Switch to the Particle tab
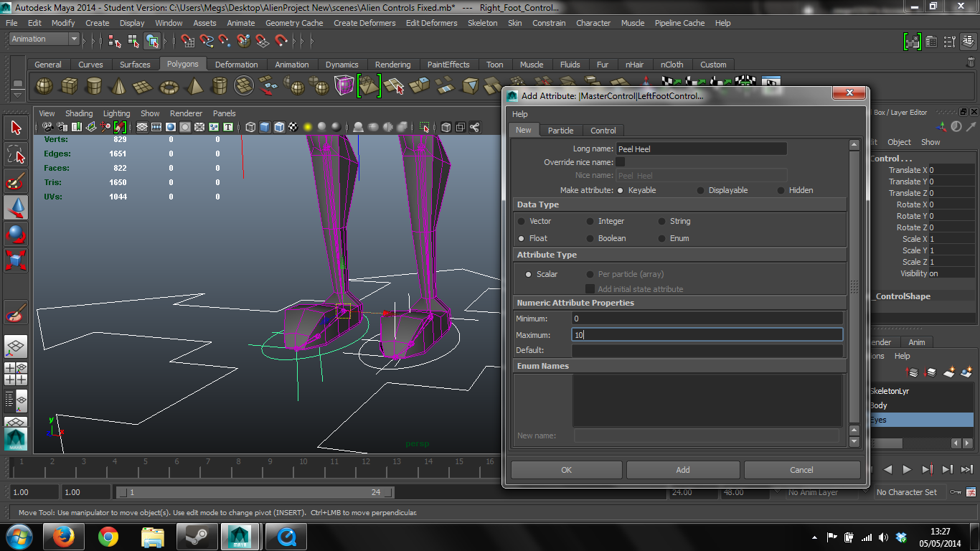 (x=561, y=130)
